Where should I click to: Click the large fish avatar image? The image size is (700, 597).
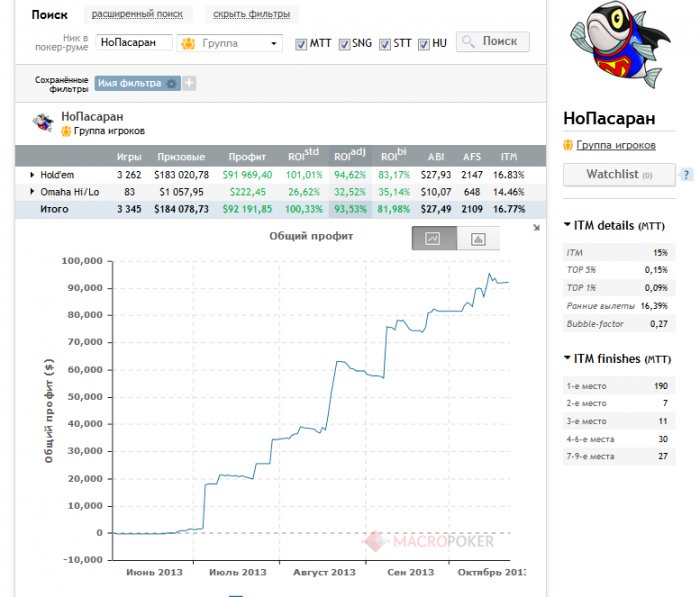pos(619,45)
